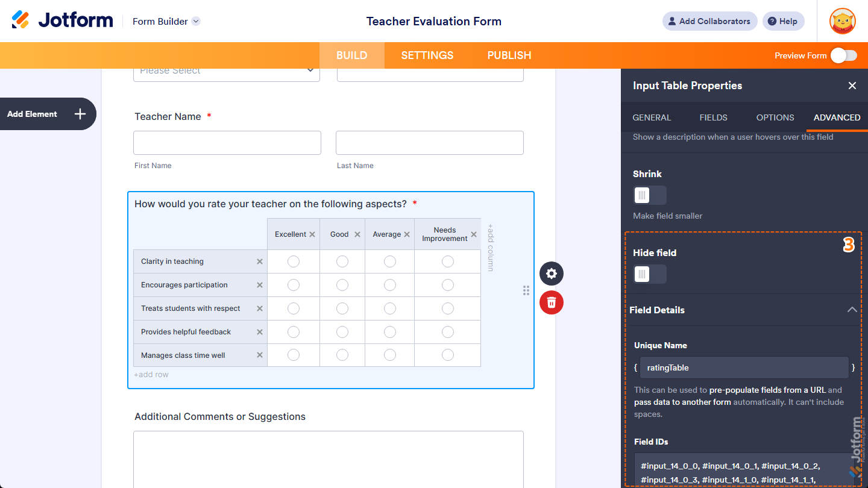
Task: Delete the input table with the trash icon
Action: [552, 302]
